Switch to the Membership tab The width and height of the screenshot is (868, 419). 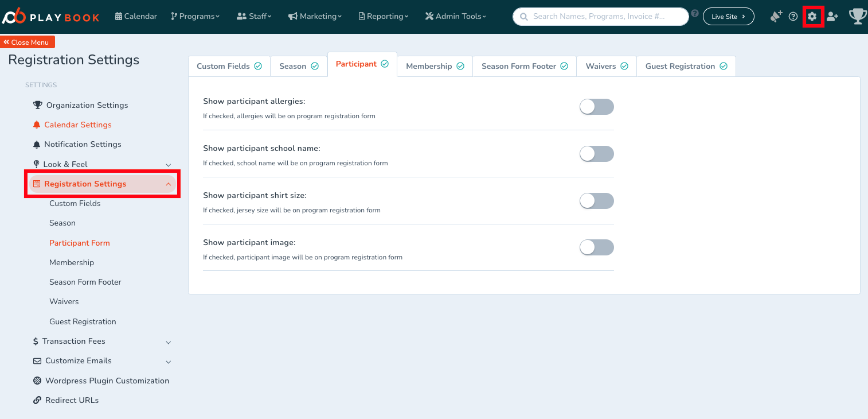pos(435,66)
